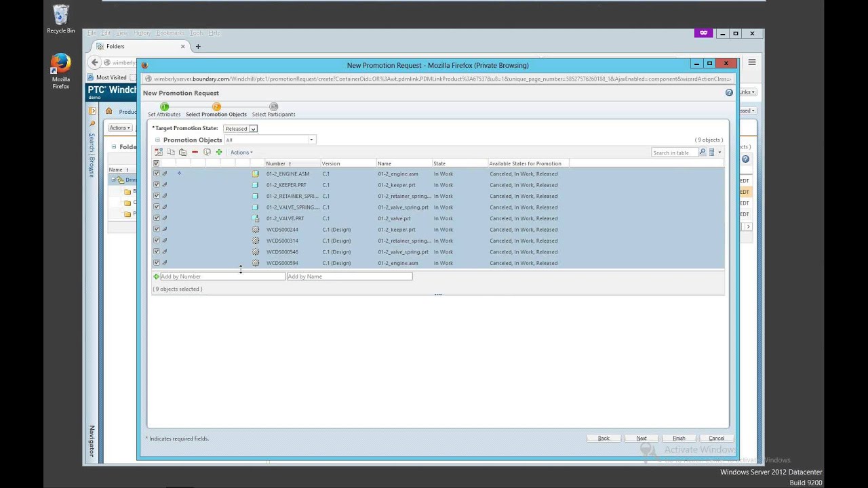The width and height of the screenshot is (868, 488).
Task: Sort table by Number column header
Action: point(292,163)
